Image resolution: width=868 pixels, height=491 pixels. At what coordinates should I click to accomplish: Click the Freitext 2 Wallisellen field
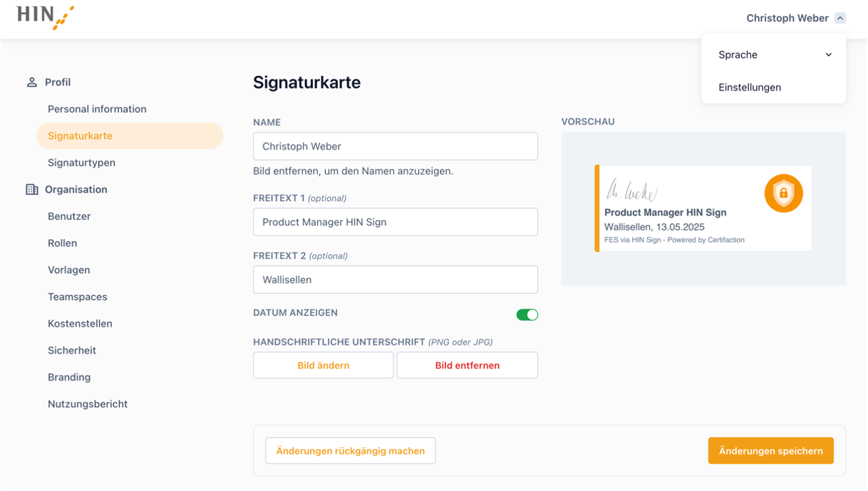pyautogui.click(x=395, y=280)
